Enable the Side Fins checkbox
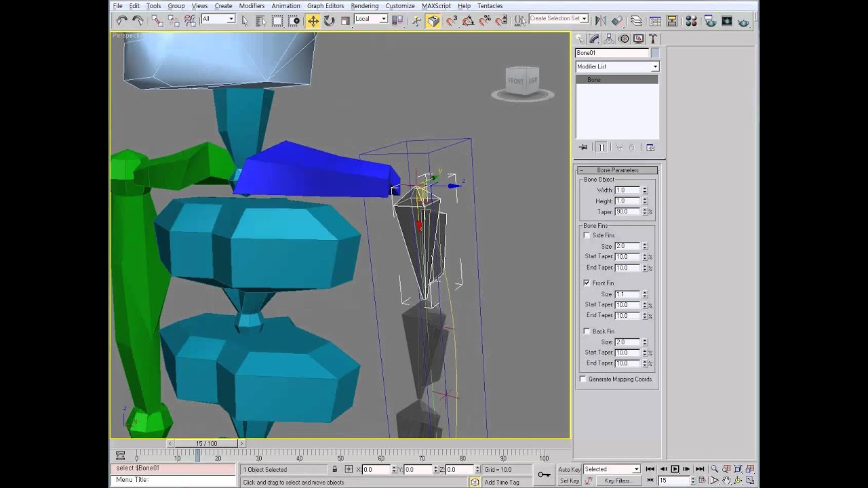The height and width of the screenshot is (488, 868). (587, 235)
